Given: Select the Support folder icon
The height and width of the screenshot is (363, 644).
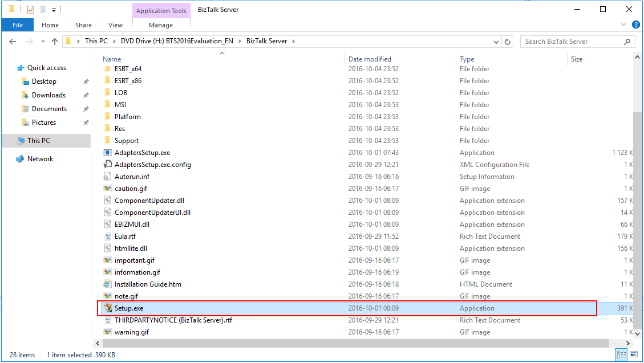Looking at the screenshot, I should tap(107, 140).
